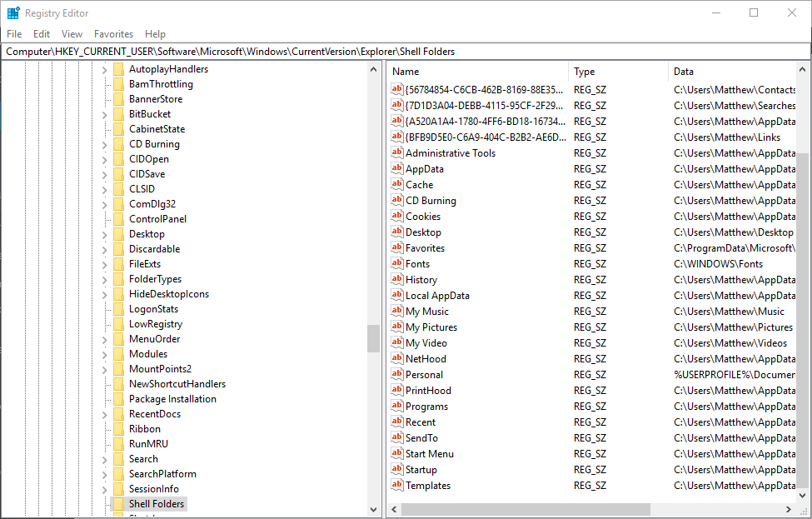812x519 pixels.
Task: Click the string icon beside the Fonts value
Action: click(397, 263)
